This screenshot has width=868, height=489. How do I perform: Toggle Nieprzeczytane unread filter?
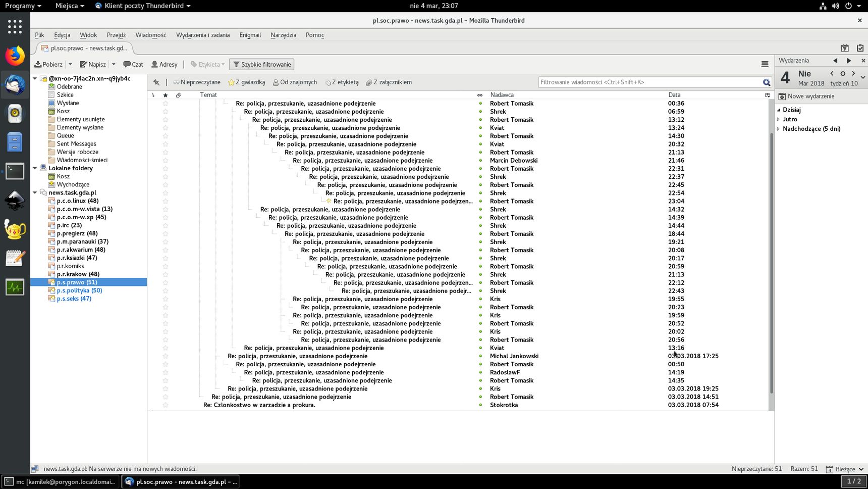[x=197, y=82]
